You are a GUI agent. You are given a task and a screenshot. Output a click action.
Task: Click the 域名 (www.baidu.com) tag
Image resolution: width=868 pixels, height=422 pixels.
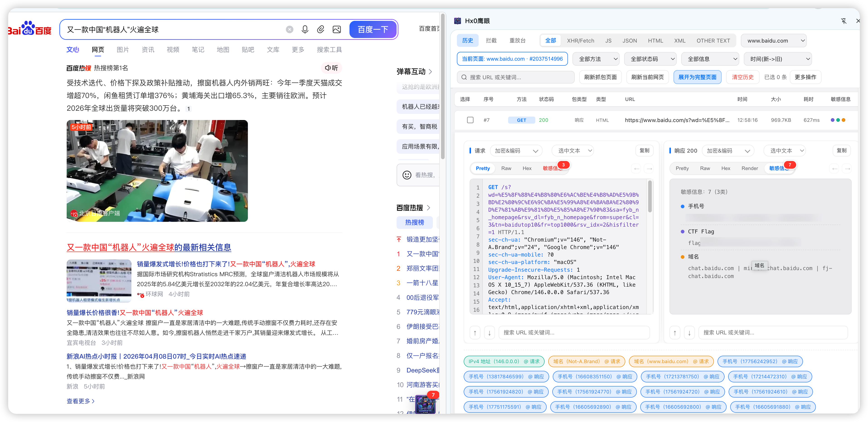671,361
